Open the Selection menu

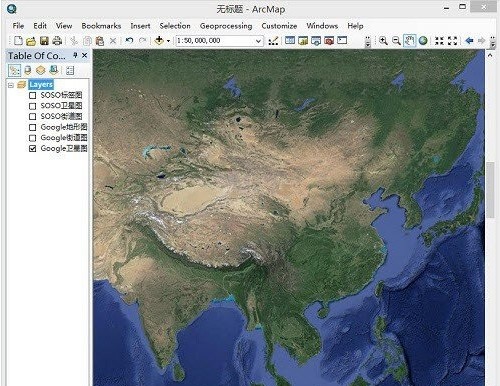tap(175, 26)
